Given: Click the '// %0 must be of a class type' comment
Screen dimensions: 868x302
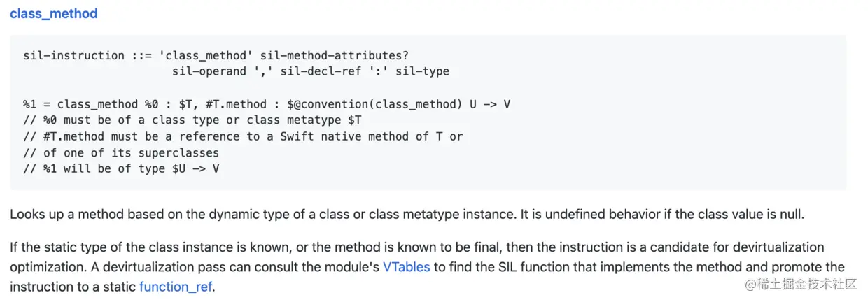Looking at the screenshot, I should [192, 120].
